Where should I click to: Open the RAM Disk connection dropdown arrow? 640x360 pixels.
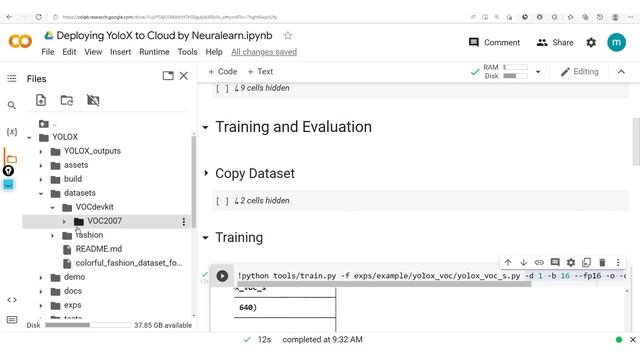(538, 72)
